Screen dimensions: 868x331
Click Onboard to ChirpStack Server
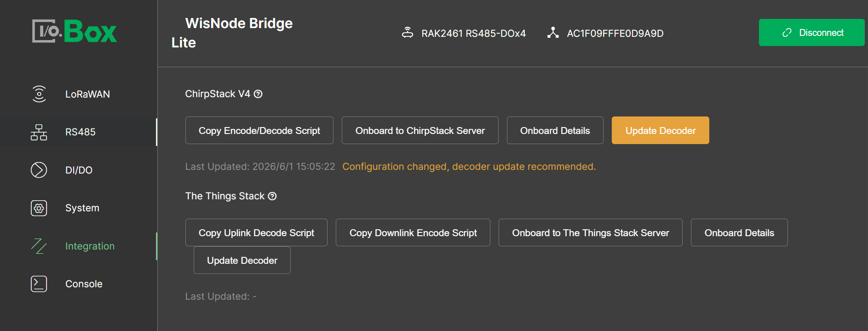point(420,130)
